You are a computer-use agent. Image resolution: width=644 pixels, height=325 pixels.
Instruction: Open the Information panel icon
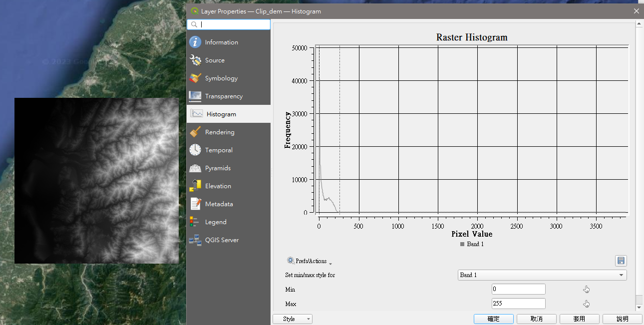pyautogui.click(x=195, y=42)
